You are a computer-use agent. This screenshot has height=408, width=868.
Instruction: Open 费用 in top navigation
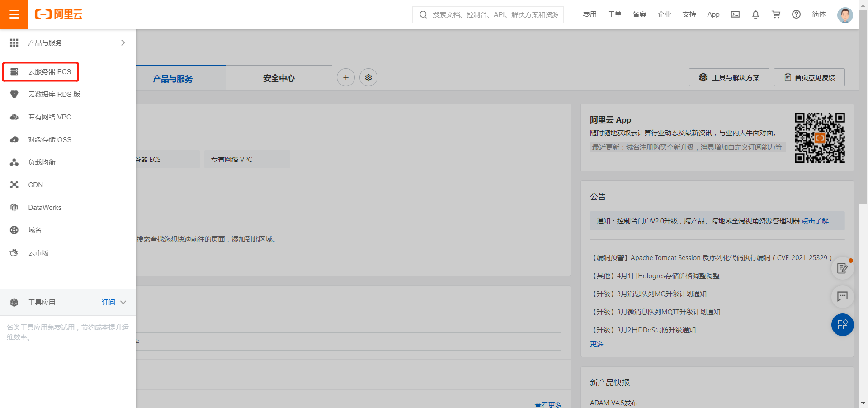coord(590,14)
